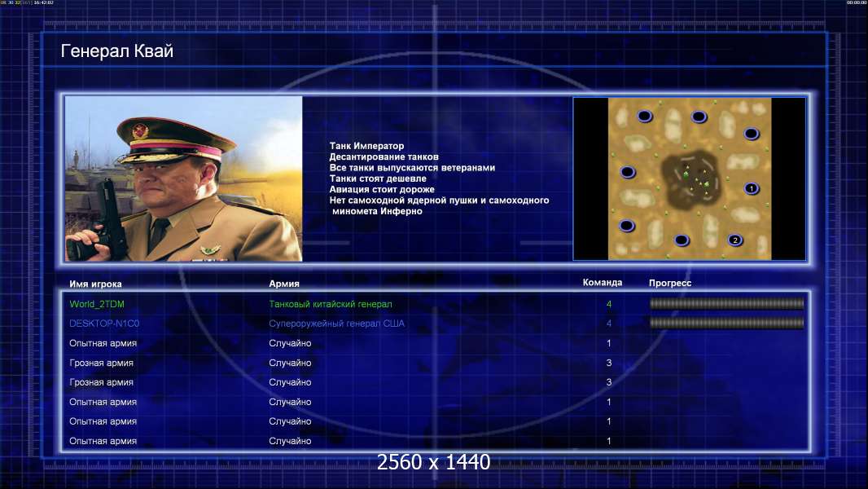Screen dimensions: 868x489
Task: Click 'Супероружейный генерал США' army label
Action: (336, 324)
